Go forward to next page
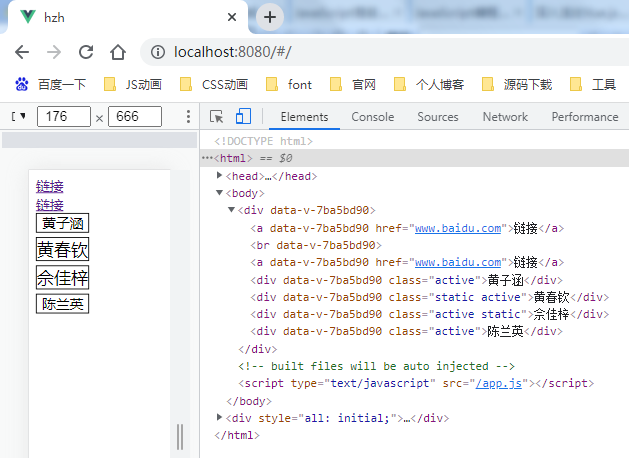The width and height of the screenshot is (629, 458). click(x=54, y=52)
